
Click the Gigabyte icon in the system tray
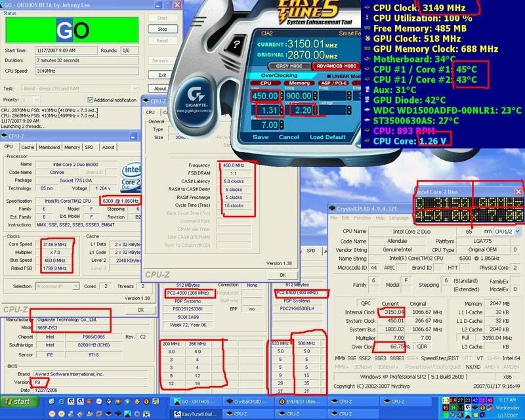(x=467, y=408)
